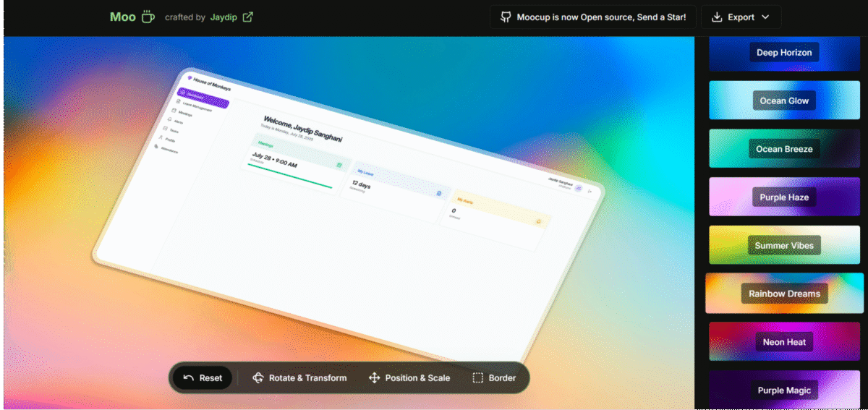Click the Reset button

[203, 377]
